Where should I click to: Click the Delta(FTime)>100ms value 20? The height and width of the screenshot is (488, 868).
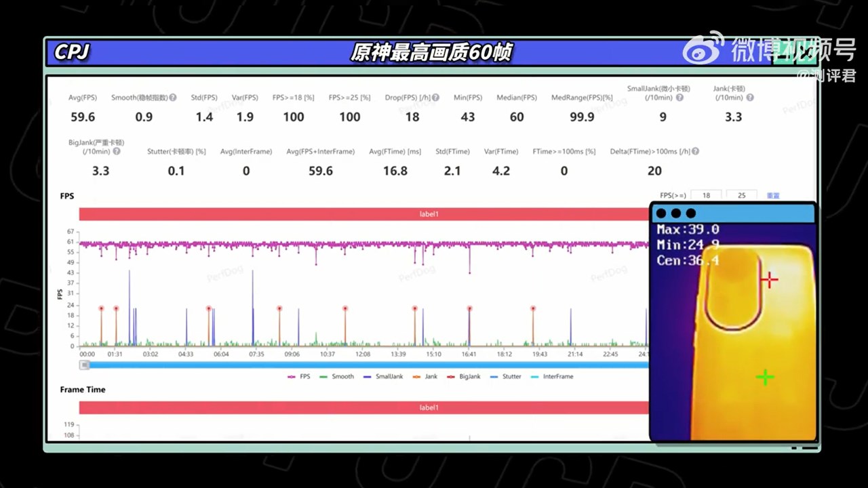[x=654, y=171]
